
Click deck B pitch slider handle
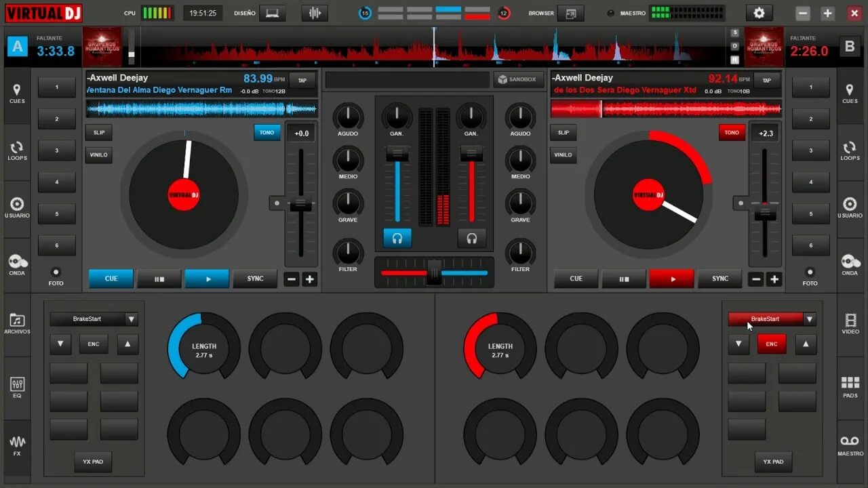coord(765,212)
